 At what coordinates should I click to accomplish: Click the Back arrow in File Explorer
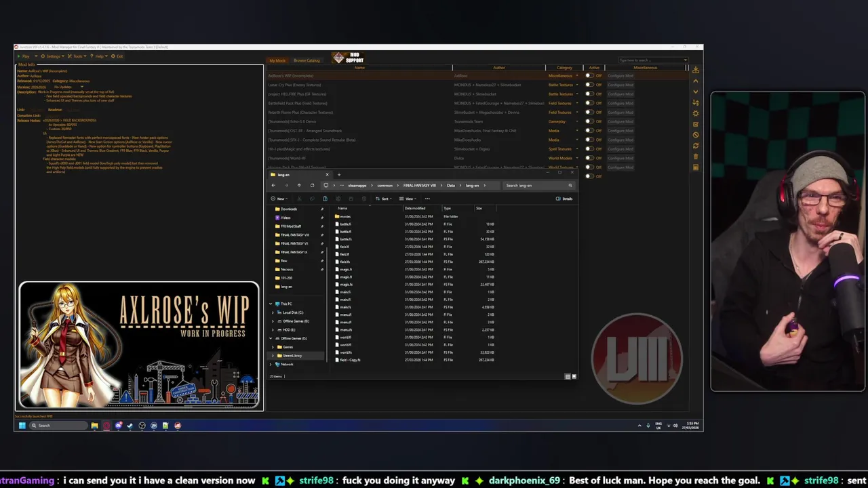(273, 185)
